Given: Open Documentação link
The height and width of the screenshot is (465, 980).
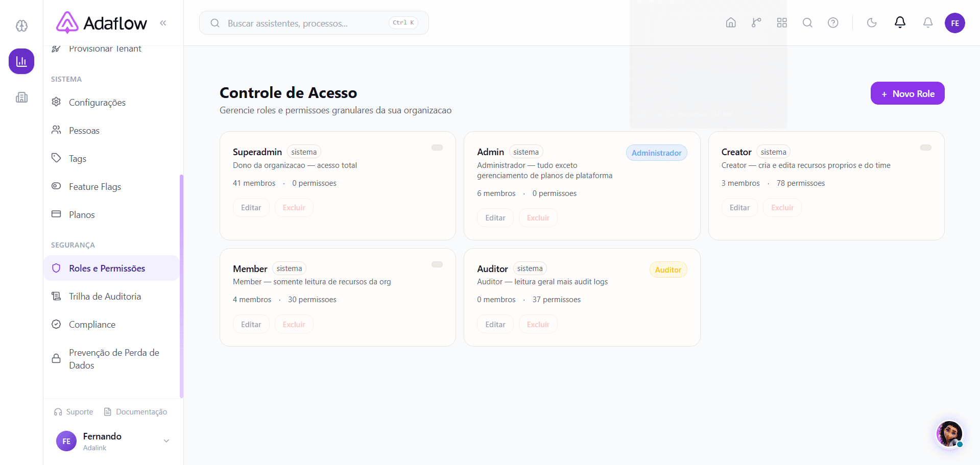Looking at the screenshot, I should 135,412.
